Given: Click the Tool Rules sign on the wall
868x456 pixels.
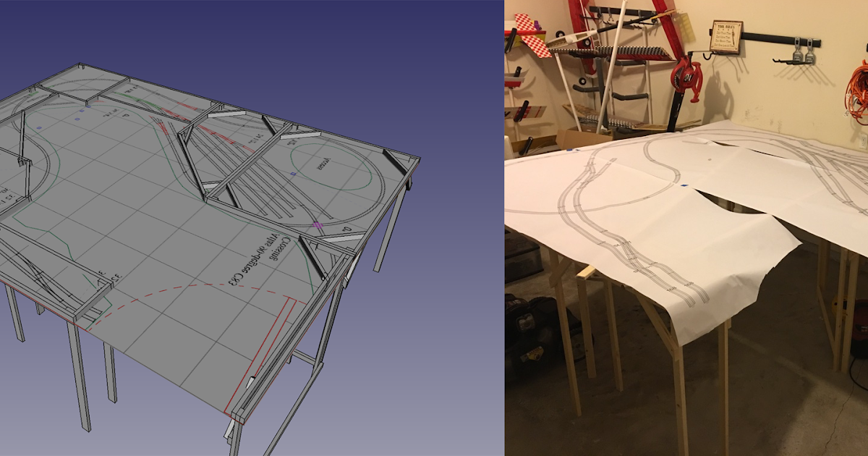Looking at the screenshot, I should pyautogui.click(x=726, y=35).
